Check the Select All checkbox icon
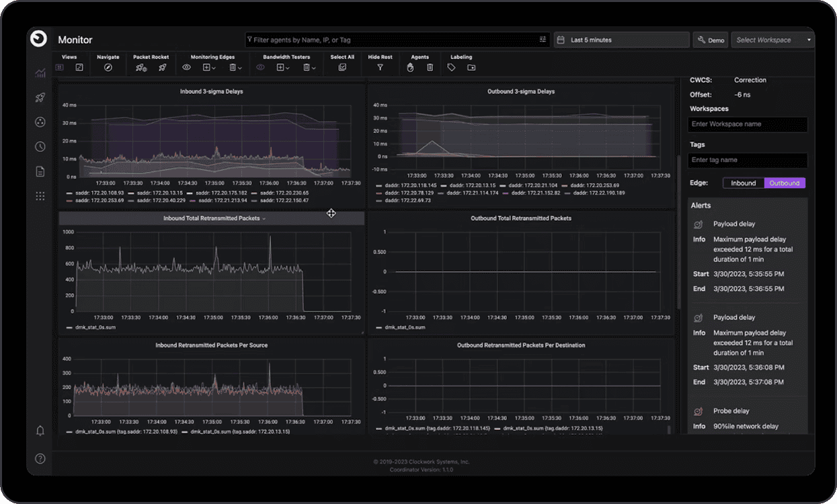This screenshot has width=837, height=504. click(342, 67)
